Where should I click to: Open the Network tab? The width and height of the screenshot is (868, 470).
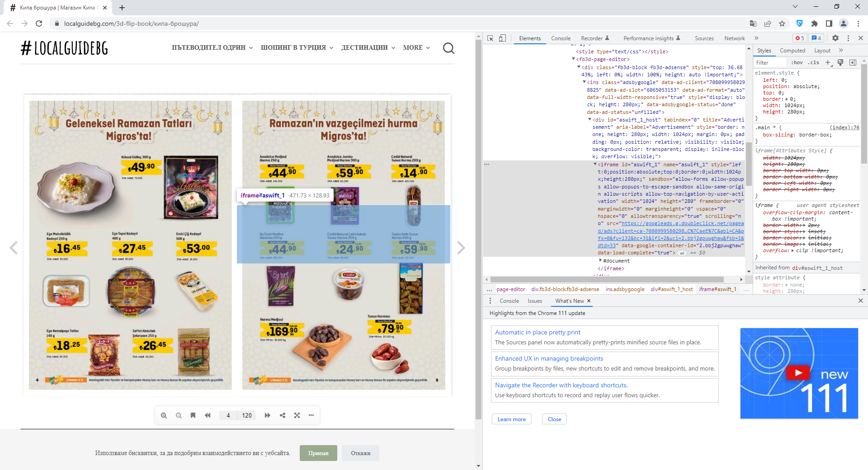tap(734, 38)
